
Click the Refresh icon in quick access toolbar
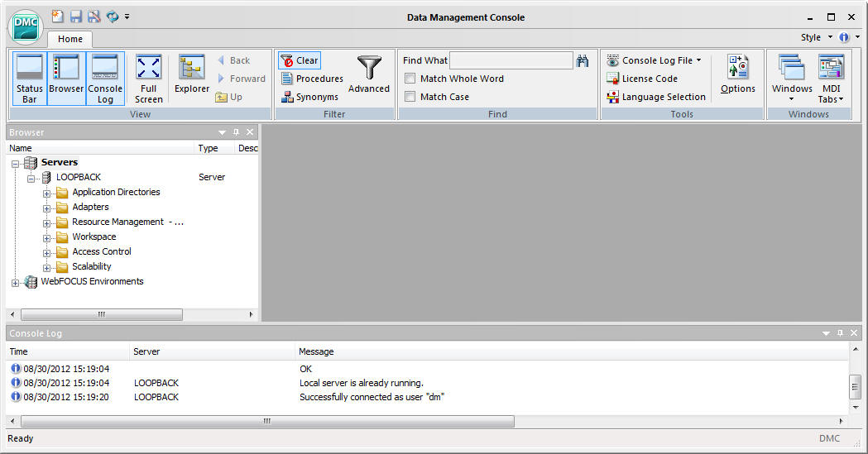pyautogui.click(x=113, y=17)
